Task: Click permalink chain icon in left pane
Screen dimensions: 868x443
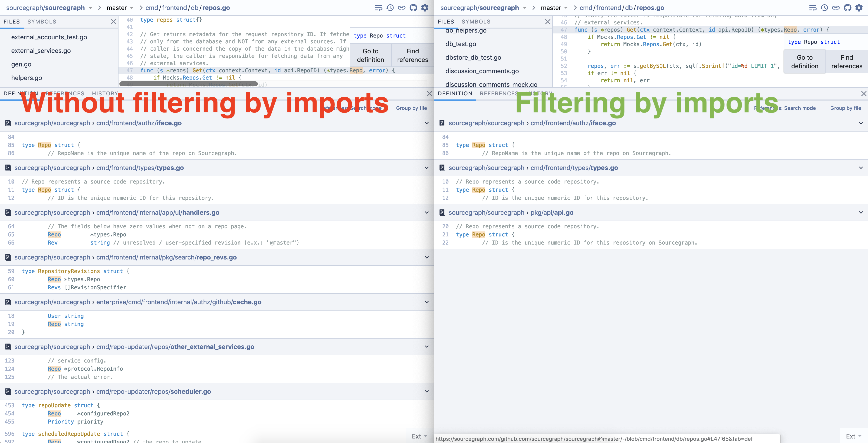Action: pyautogui.click(x=401, y=8)
